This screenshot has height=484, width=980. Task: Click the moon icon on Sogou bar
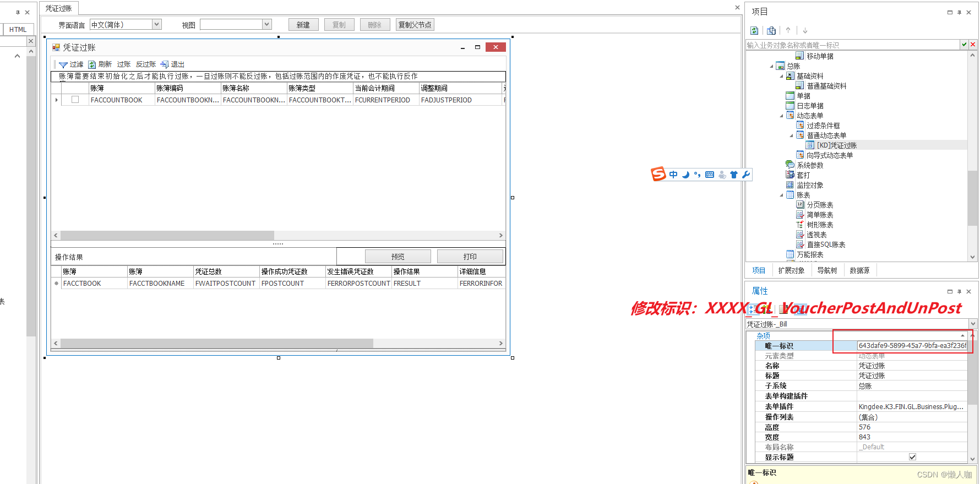tap(685, 175)
